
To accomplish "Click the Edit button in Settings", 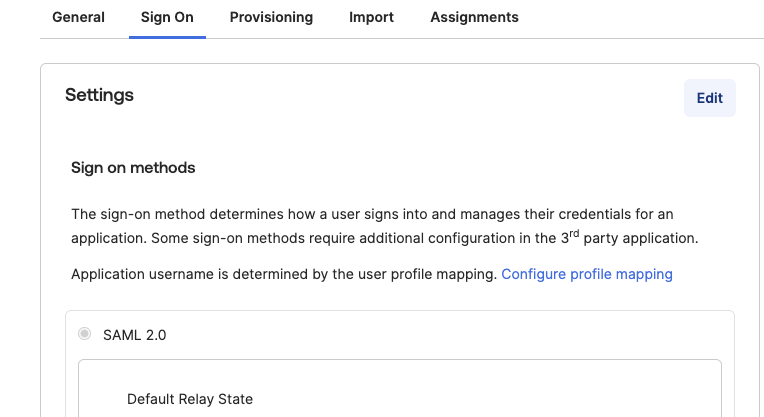I will tap(709, 98).
